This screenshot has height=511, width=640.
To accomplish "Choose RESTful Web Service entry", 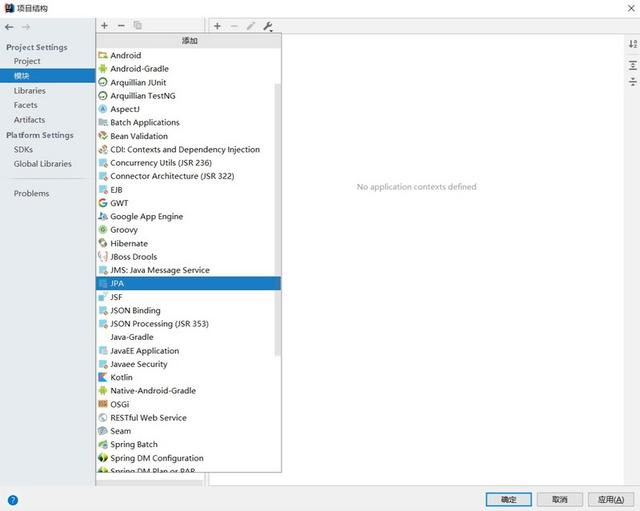I will (148, 418).
